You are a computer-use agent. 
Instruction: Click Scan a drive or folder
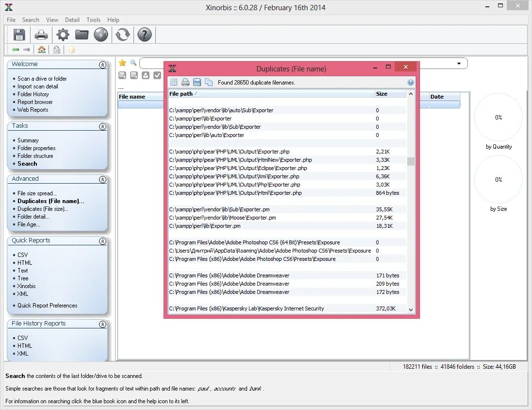pos(42,79)
